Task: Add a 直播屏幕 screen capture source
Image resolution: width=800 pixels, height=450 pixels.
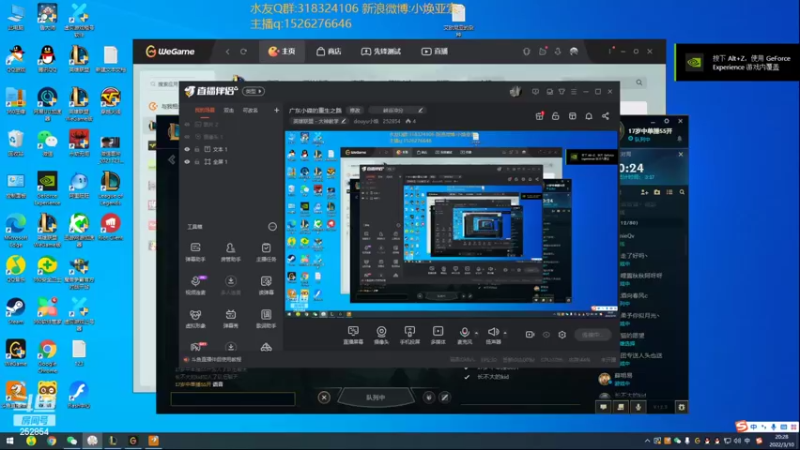Action: click(353, 335)
